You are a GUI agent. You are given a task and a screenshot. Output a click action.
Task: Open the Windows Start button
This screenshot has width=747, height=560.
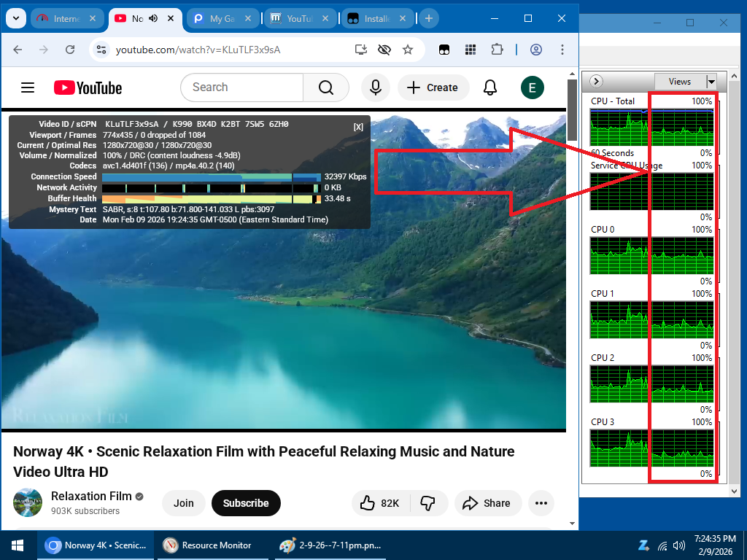pos(18,545)
